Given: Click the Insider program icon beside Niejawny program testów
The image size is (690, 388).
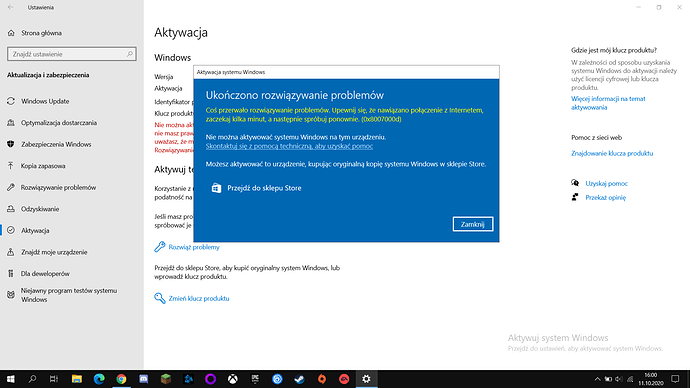Looking at the screenshot, I should [11, 295].
